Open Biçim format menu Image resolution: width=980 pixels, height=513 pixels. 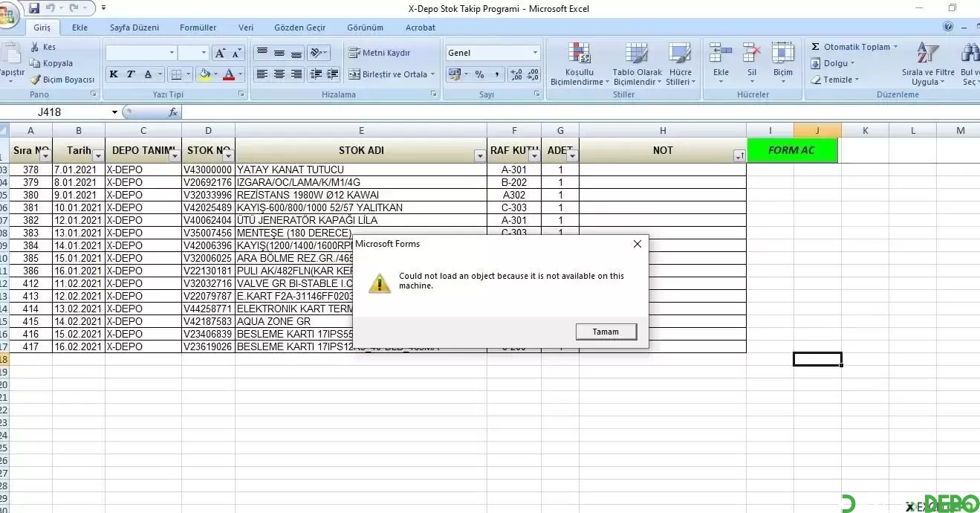tap(783, 63)
